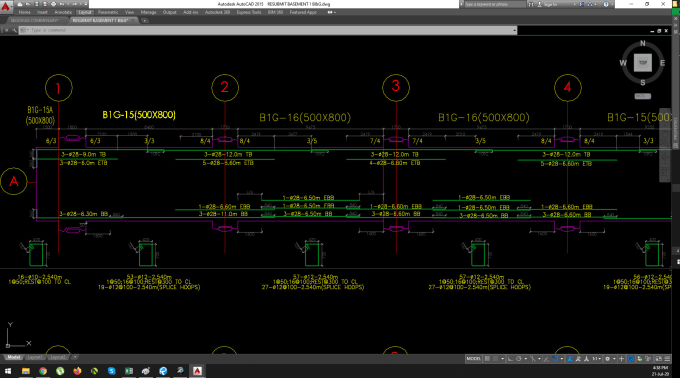680x378 pixels.
Task: Switch to the Model tab
Action: point(13,357)
